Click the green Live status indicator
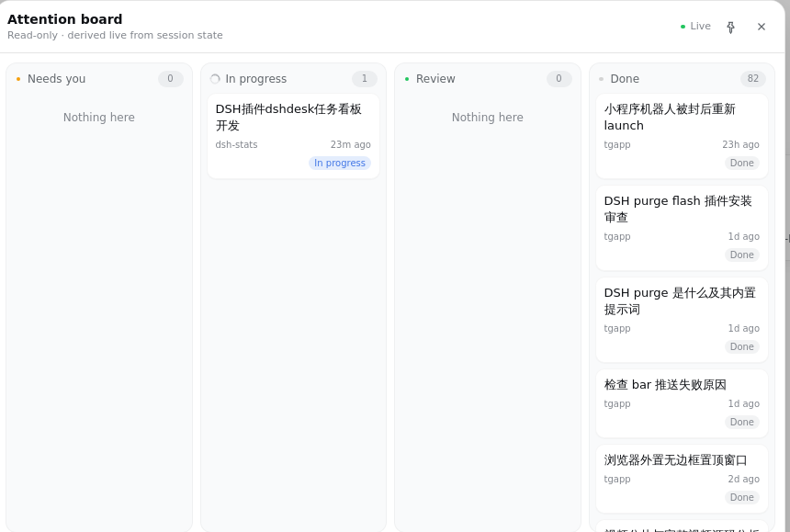 coord(695,27)
